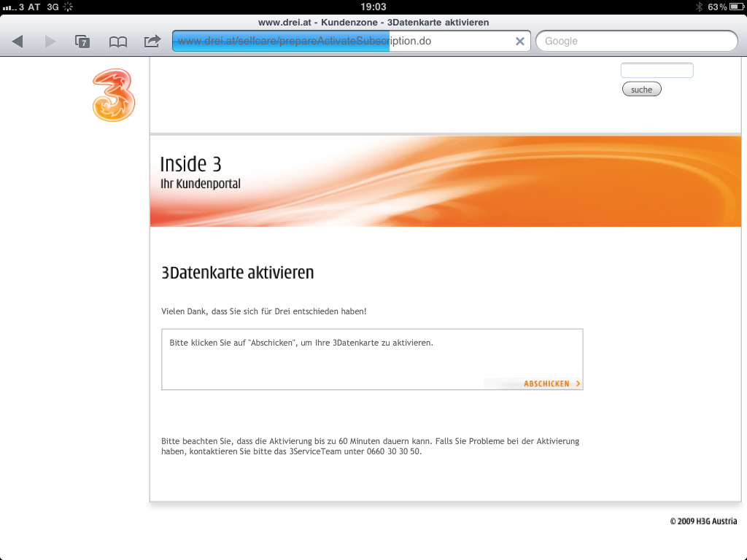Tap the page title 'Kundenzone - 3Datenkarte aktivieren'
Image resolution: width=747 pixels, height=560 pixels.
pos(405,23)
